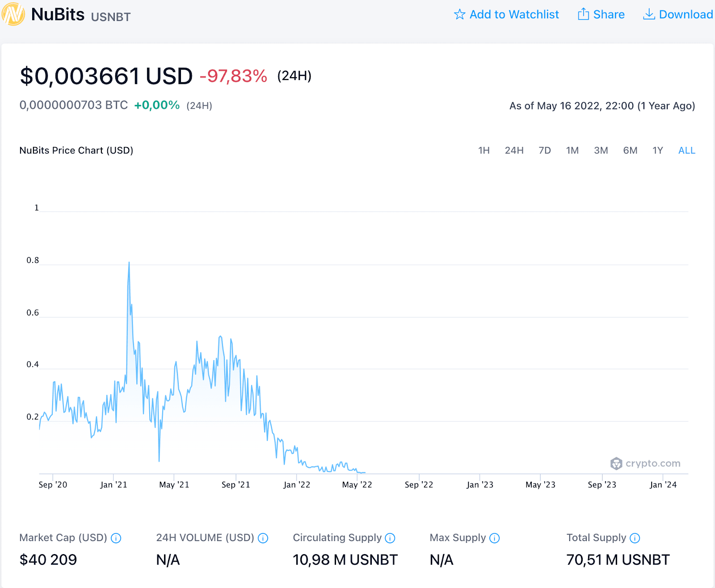715x588 pixels.
Task: Click the Jan '23 axis label
Action: pos(480,485)
